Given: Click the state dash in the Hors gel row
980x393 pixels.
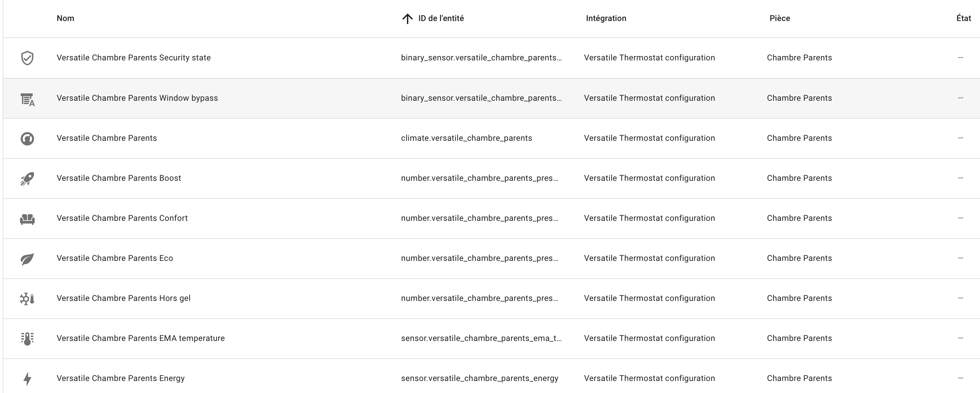Looking at the screenshot, I should coord(961,298).
